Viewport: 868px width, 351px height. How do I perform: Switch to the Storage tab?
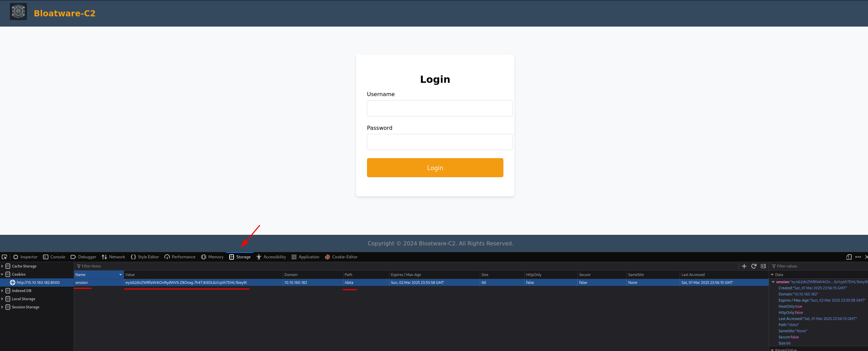click(240, 257)
